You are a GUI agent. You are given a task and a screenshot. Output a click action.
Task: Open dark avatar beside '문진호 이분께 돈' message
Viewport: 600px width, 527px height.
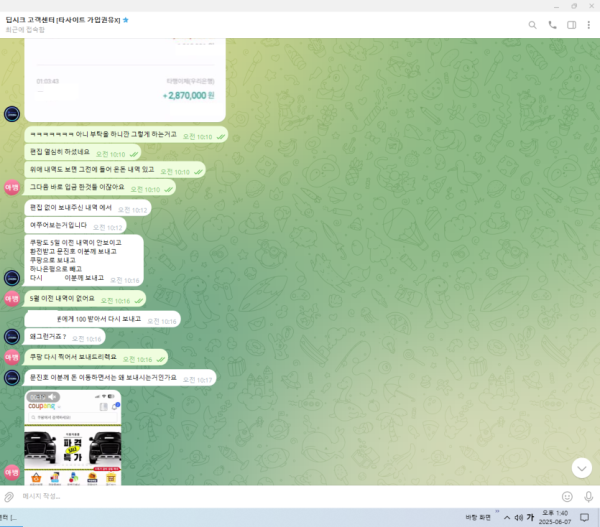[12, 378]
